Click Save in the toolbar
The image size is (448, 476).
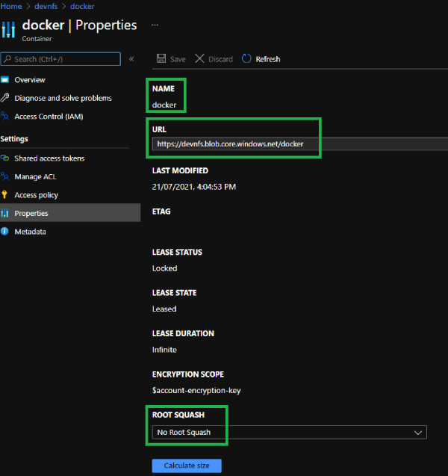(171, 59)
